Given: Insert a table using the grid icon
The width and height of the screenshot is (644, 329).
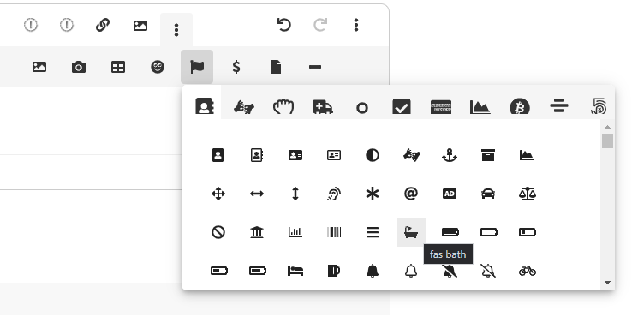Looking at the screenshot, I should pos(118,67).
